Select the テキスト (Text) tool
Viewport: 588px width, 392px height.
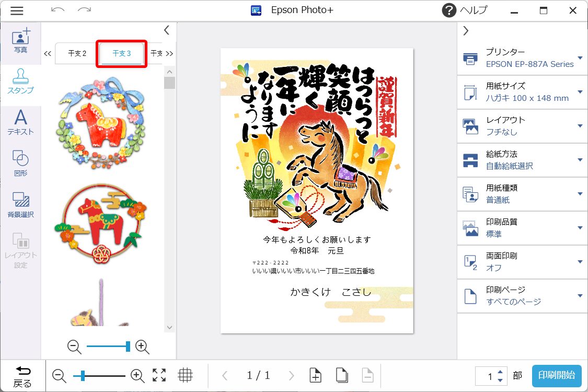(x=20, y=123)
